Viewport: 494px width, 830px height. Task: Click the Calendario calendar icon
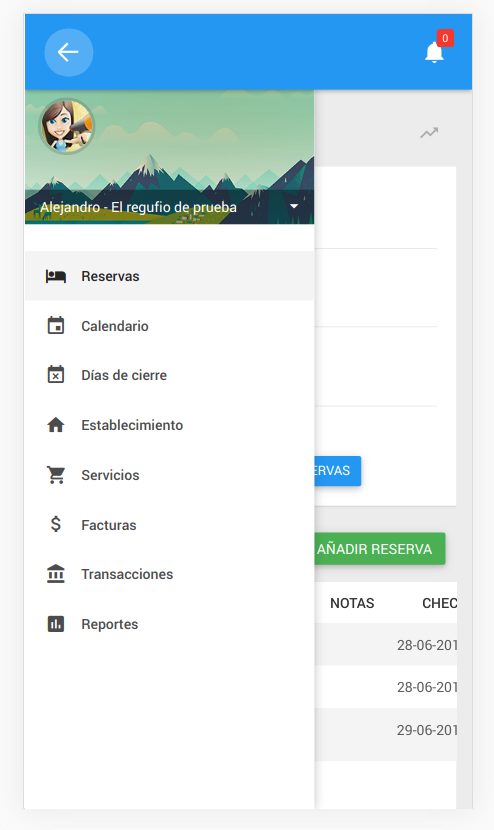56,326
